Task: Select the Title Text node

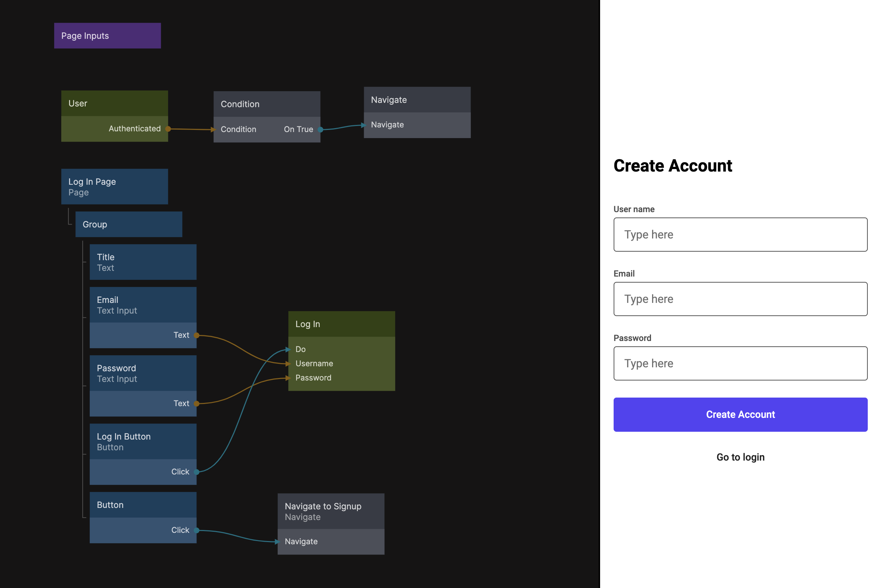Action: point(143,262)
